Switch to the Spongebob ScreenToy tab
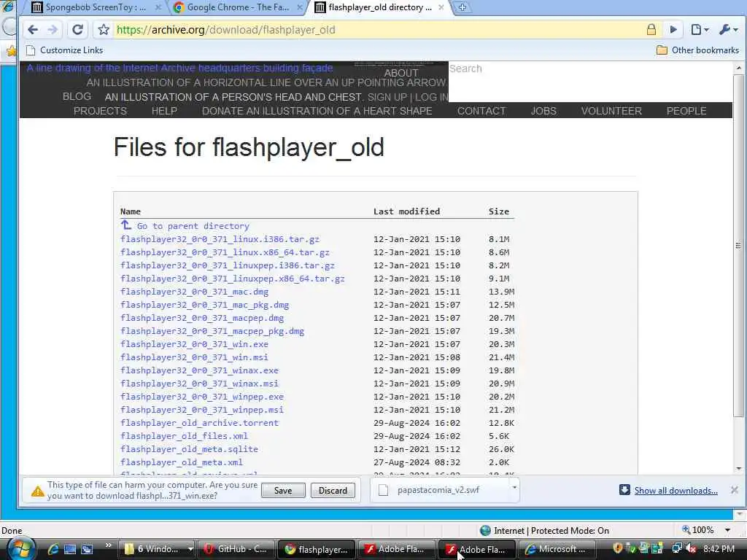 pos(96,7)
